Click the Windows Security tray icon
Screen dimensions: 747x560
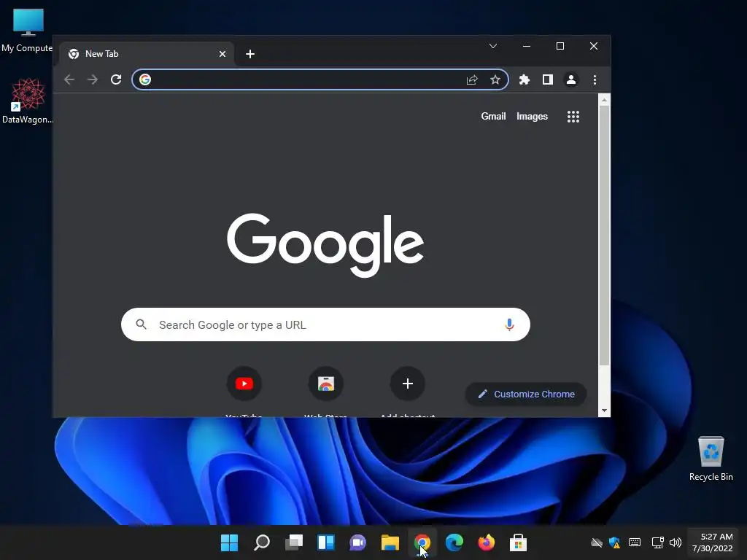coord(614,542)
